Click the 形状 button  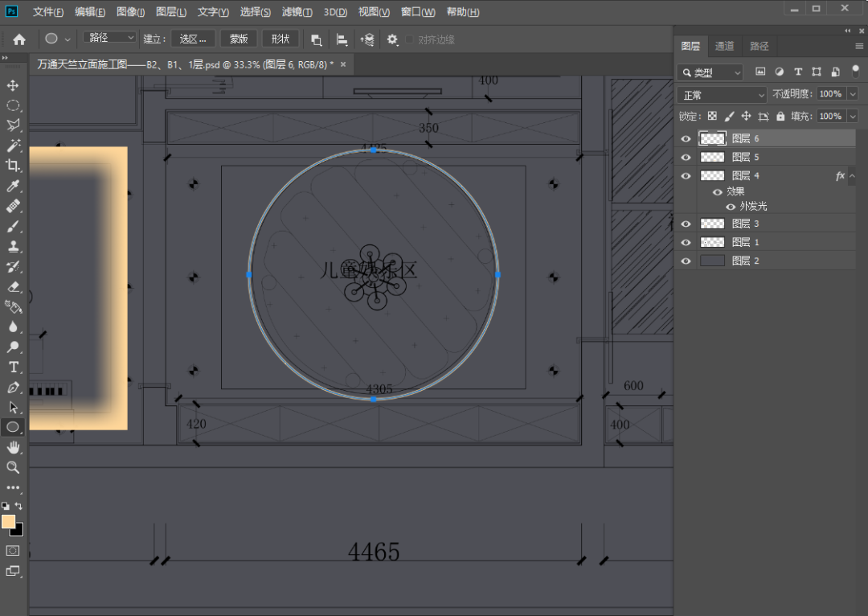click(280, 39)
